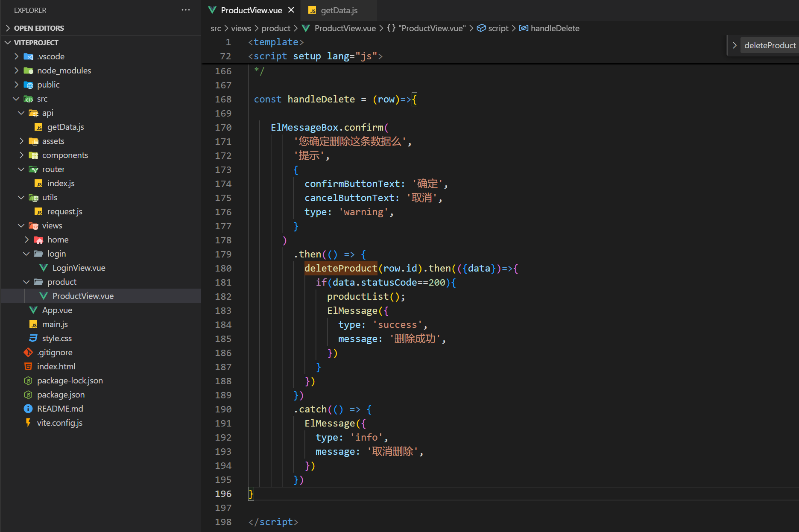Click the views folder icon
Viewport: 799px width, 532px height.
point(34,225)
